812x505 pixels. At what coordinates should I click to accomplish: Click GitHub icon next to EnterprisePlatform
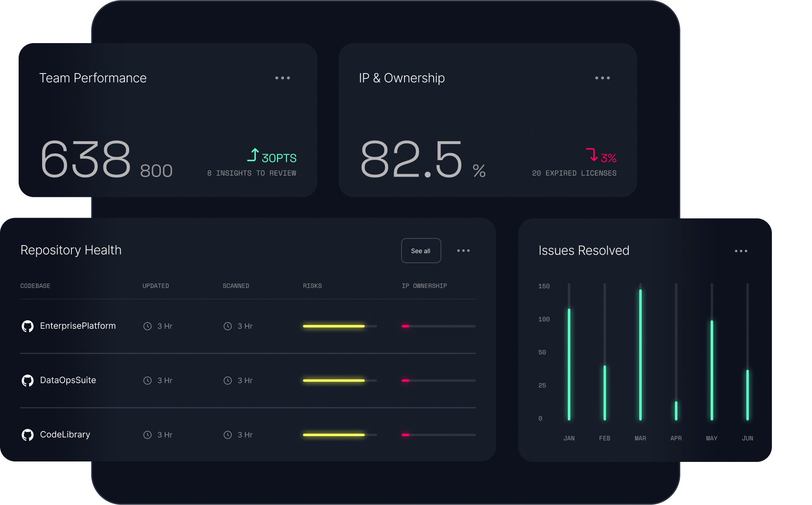click(27, 326)
